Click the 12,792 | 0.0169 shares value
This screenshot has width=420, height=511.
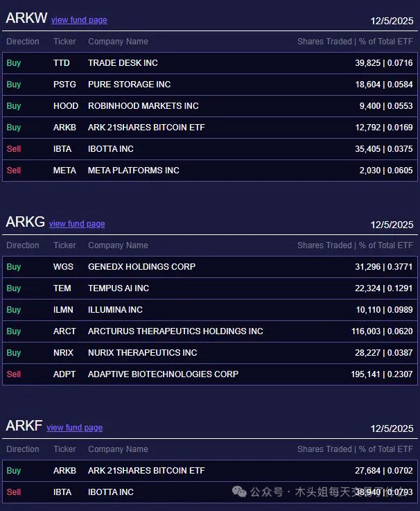[x=384, y=128]
